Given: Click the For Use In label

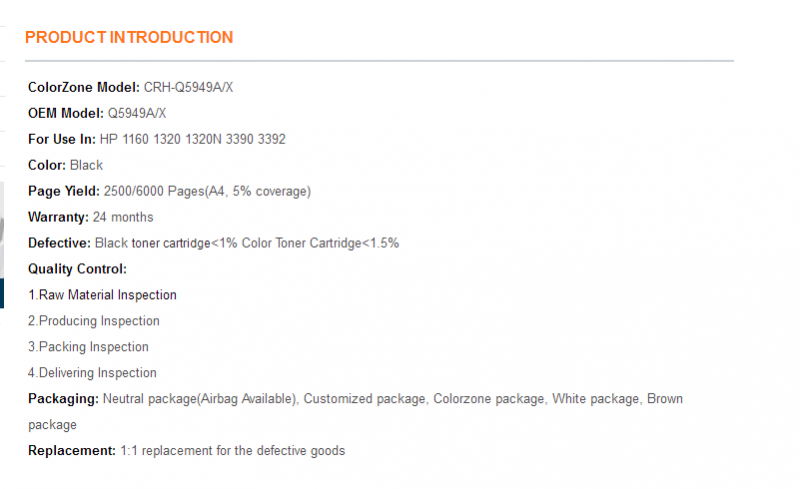Looking at the screenshot, I should point(62,139).
